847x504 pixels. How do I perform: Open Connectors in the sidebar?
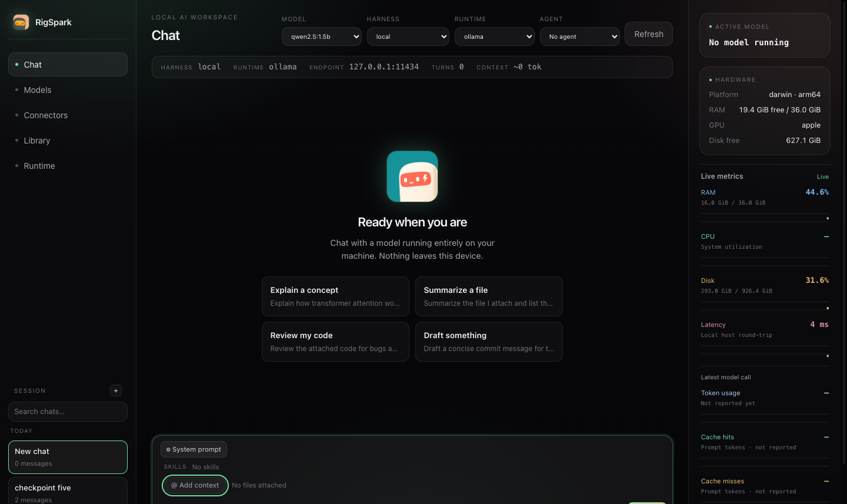(x=68, y=115)
